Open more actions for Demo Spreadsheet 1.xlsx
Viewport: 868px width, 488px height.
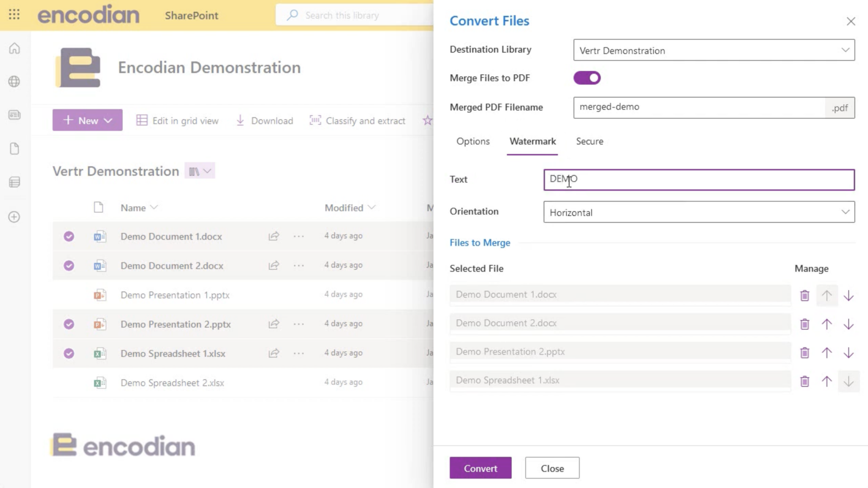(x=299, y=353)
